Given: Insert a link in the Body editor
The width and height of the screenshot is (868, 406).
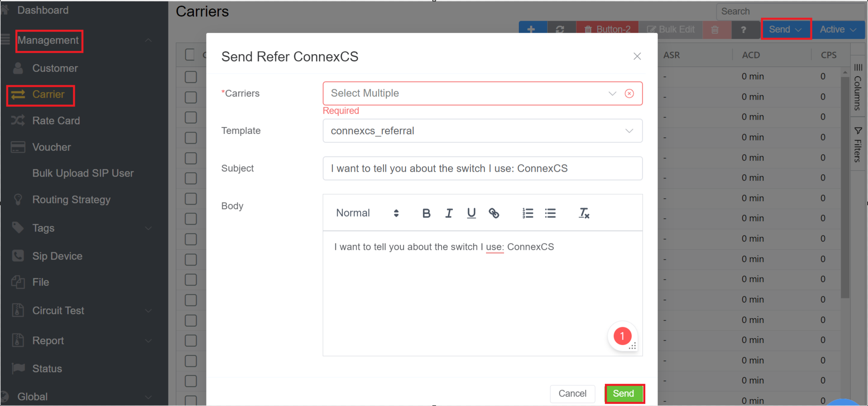Looking at the screenshot, I should 494,213.
